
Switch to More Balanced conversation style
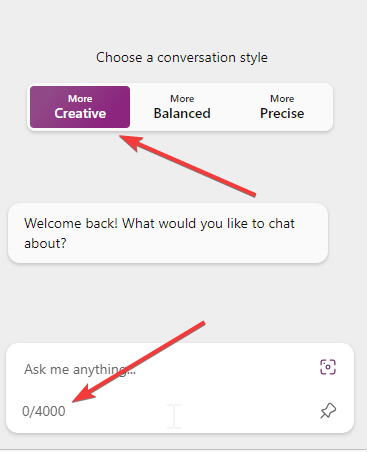pos(182,107)
